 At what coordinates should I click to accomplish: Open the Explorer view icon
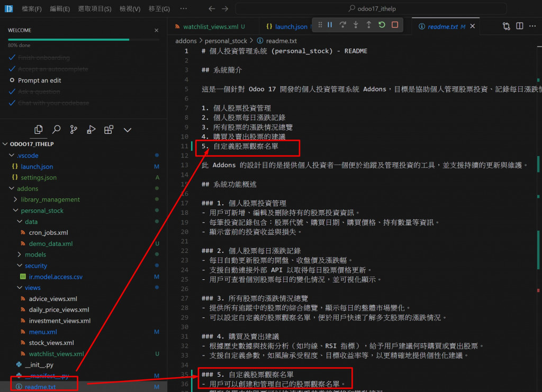(x=38, y=130)
